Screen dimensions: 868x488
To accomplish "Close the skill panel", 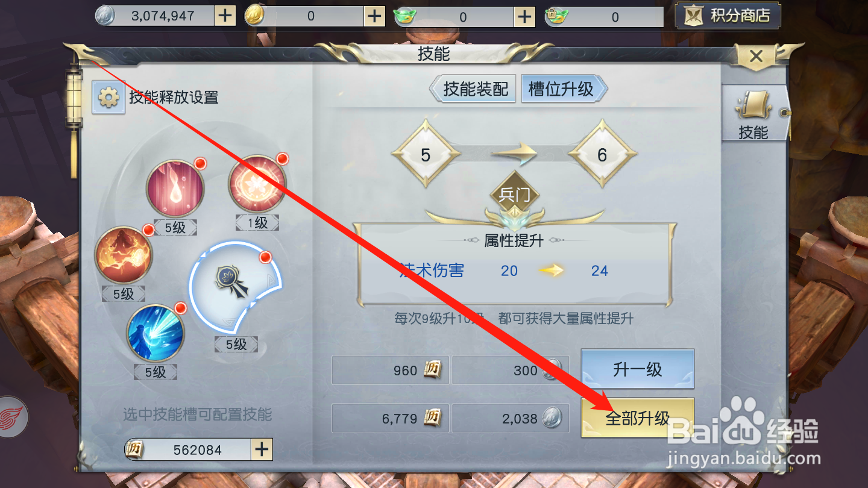I will (x=756, y=57).
